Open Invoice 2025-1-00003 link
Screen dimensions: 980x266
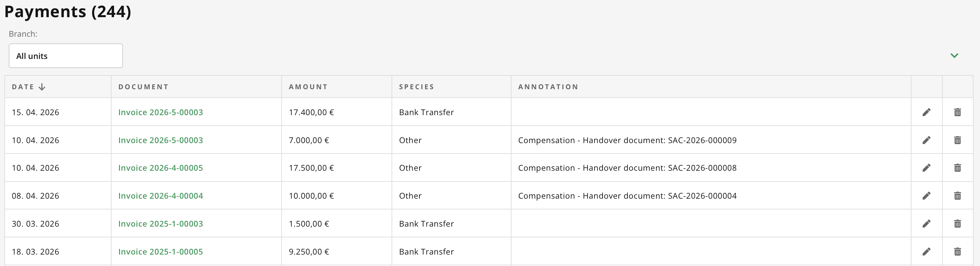[x=161, y=224]
